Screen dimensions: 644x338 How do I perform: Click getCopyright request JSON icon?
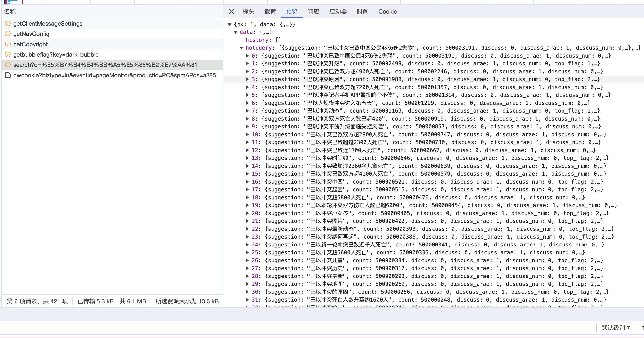point(8,44)
